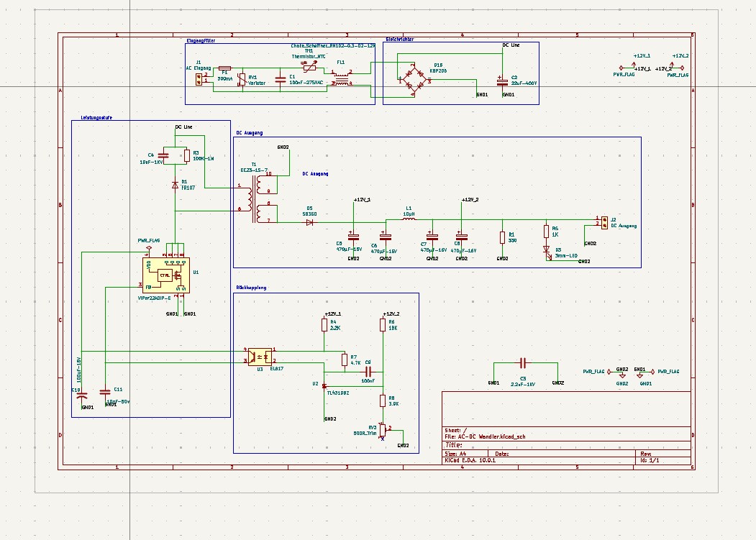The height and width of the screenshot is (540, 756).
Task: Select the RV3 trimmer potentiometer symbol
Action: 383,430
